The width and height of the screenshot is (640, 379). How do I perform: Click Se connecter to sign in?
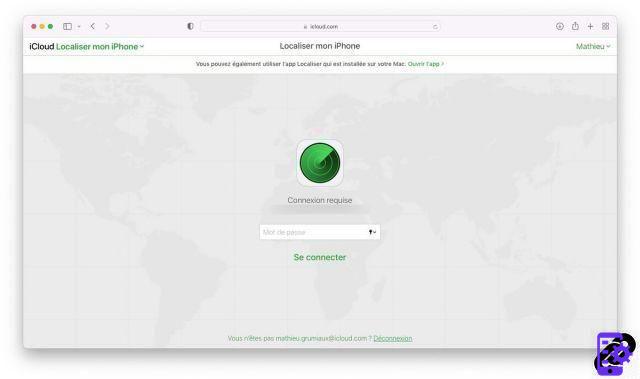[x=320, y=257]
